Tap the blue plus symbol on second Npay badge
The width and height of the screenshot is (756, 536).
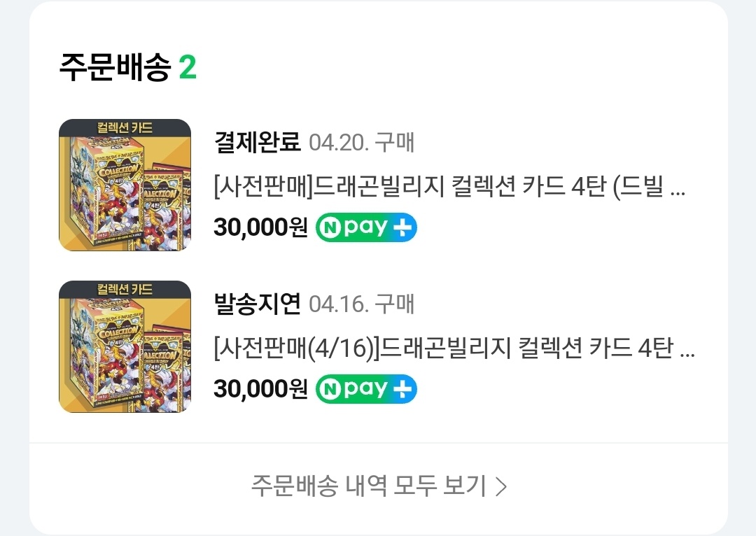pyautogui.click(x=404, y=390)
